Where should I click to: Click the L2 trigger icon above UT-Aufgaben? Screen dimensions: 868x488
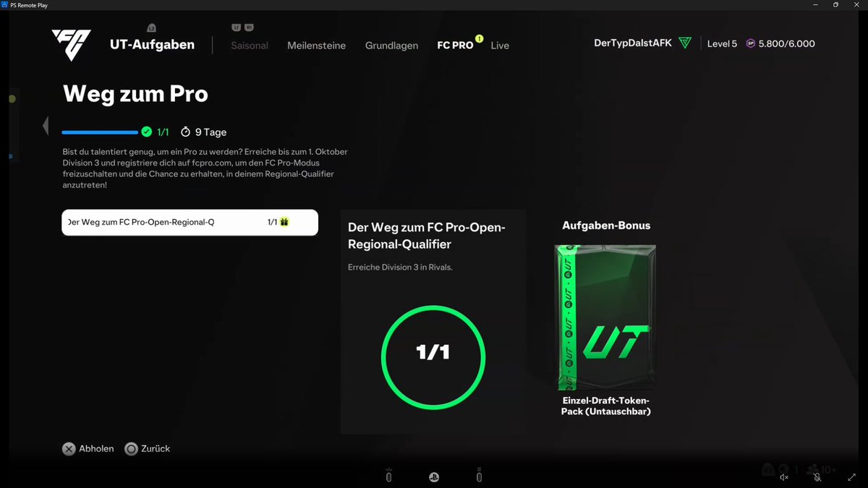click(151, 28)
